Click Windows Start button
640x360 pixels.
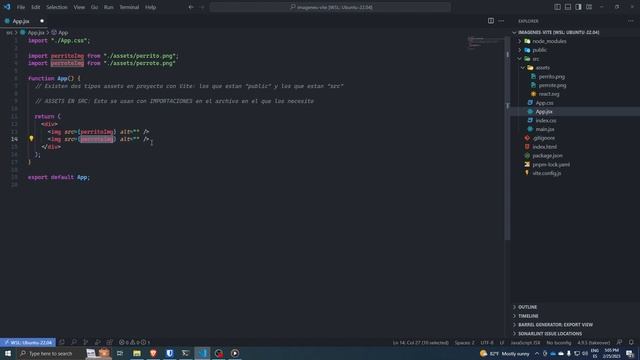click(x=8, y=353)
